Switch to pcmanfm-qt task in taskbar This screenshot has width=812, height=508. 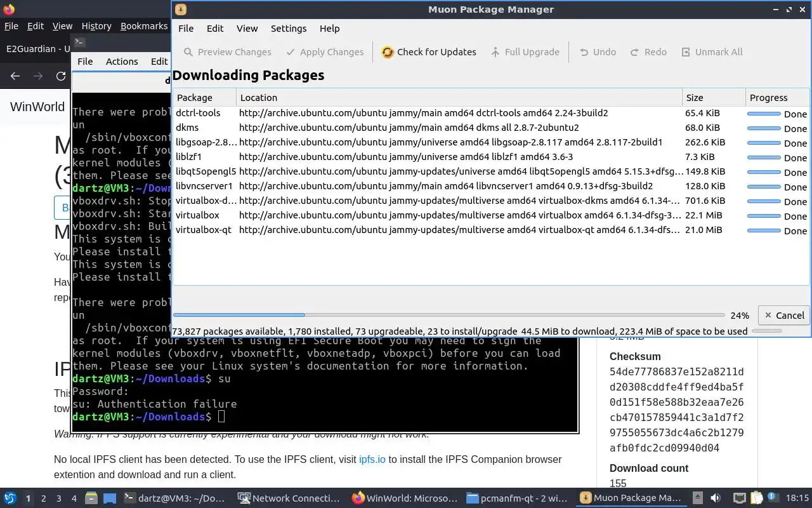click(517, 498)
